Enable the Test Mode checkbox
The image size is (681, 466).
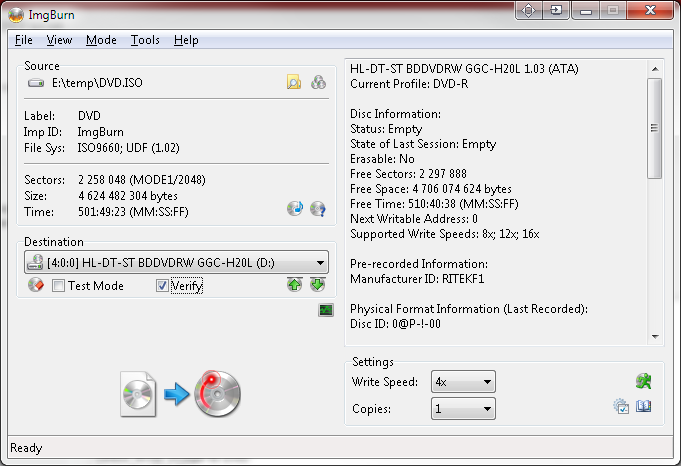click(x=58, y=286)
